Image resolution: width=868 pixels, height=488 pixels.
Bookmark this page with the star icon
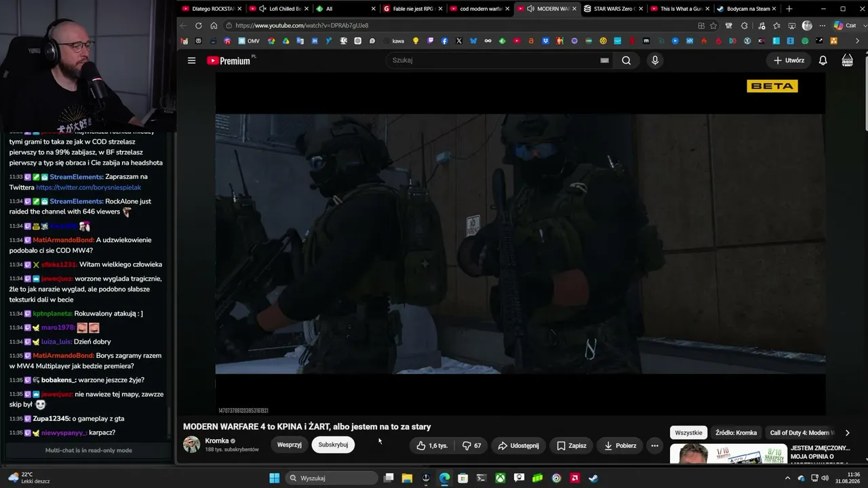click(713, 26)
